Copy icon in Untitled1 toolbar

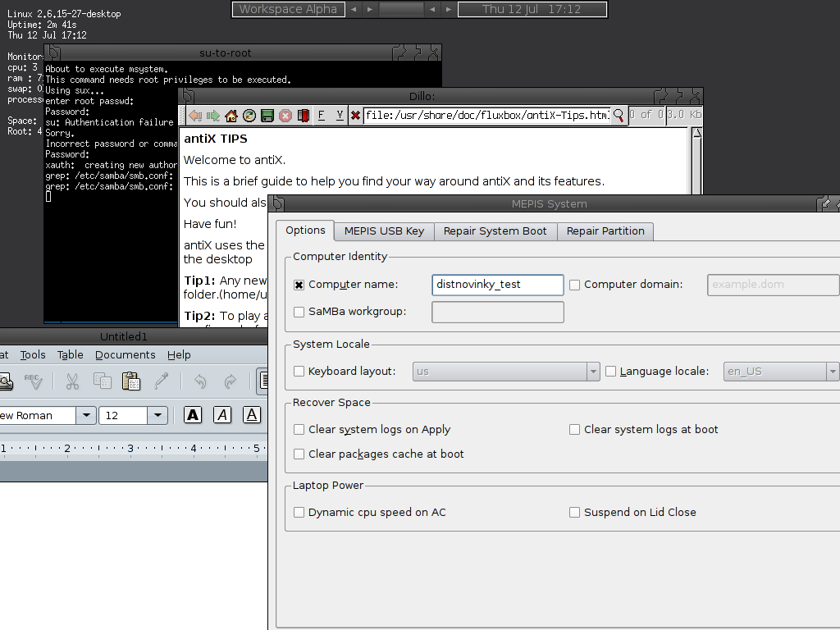[x=102, y=381]
